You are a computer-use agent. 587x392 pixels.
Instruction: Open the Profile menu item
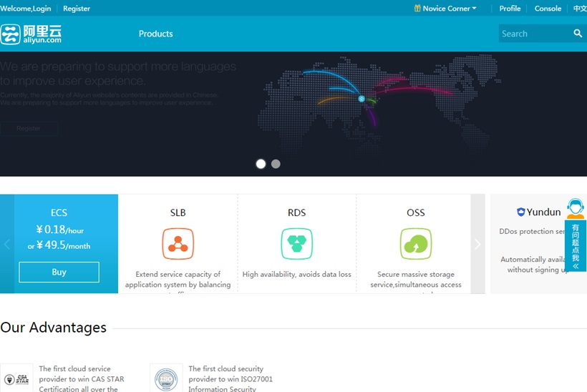pyautogui.click(x=510, y=9)
